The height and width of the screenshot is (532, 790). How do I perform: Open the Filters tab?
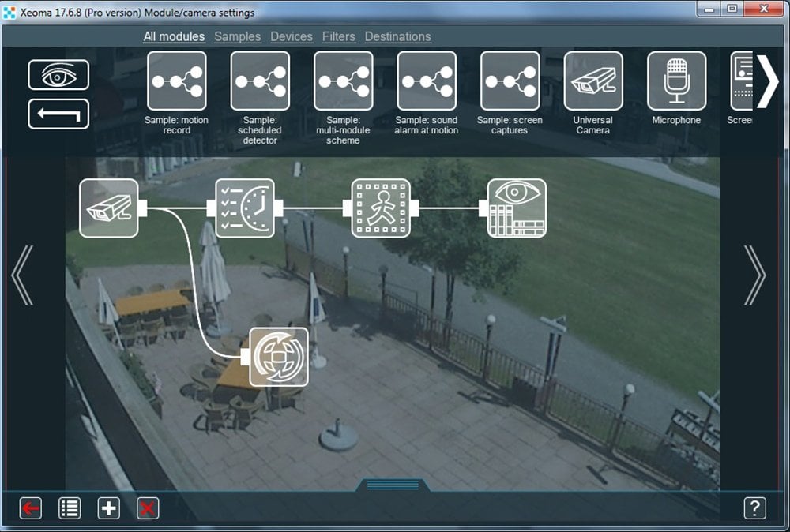point(339,36)
